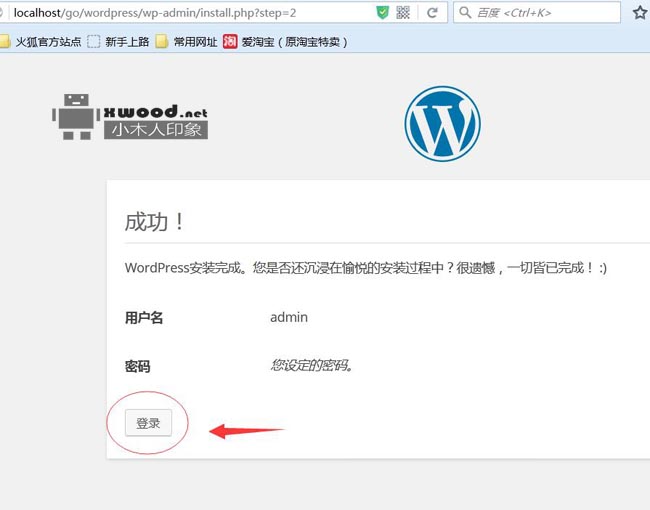The height and width of the screenshot is (510, 650).
Task: Reload the page with the refresh icon
Action: pyautogui.click(x=432, y=13)
